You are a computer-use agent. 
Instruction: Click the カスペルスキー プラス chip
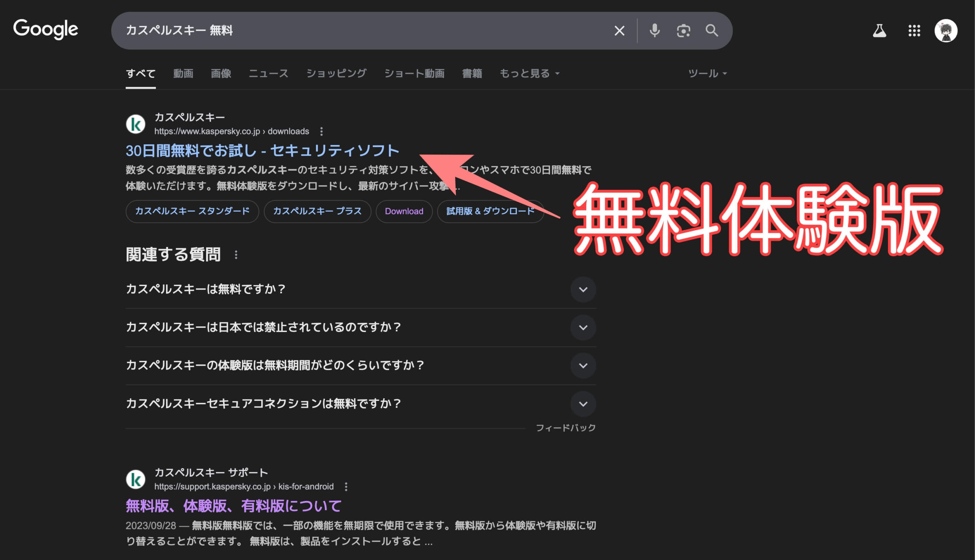(317, 211)
